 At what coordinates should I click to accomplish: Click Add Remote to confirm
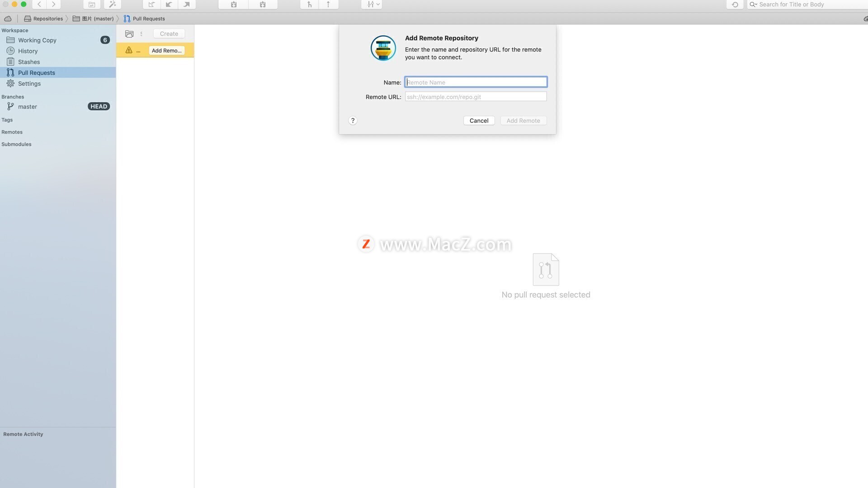tap(523, 120)
